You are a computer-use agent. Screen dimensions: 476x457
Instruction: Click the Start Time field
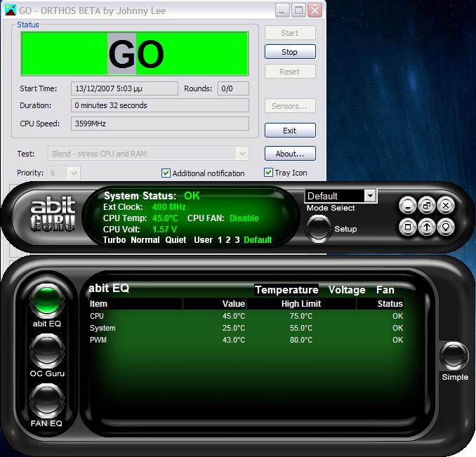tap(124, 88)
